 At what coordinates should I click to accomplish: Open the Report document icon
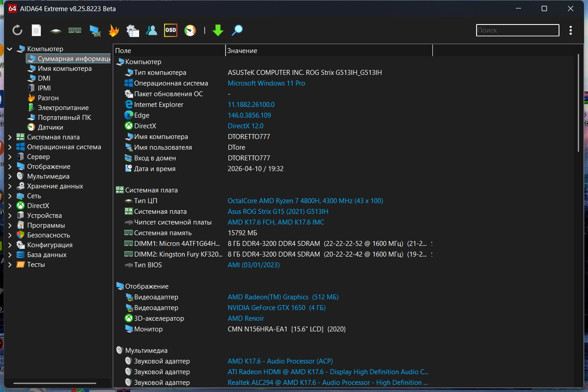36,30
